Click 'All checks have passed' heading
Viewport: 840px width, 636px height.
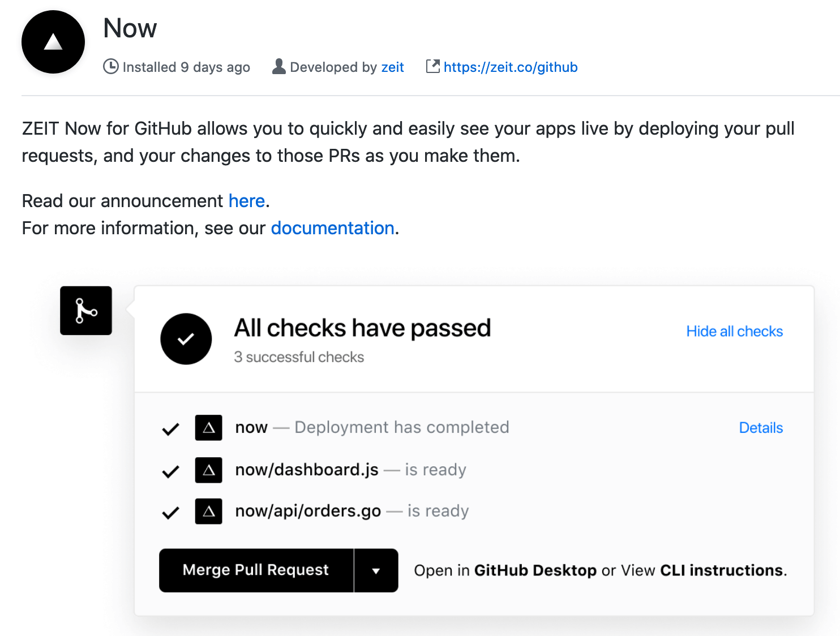point(363,328)
